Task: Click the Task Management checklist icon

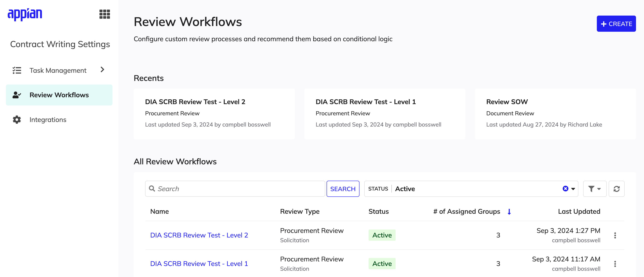Action: (x=17, y=70)
